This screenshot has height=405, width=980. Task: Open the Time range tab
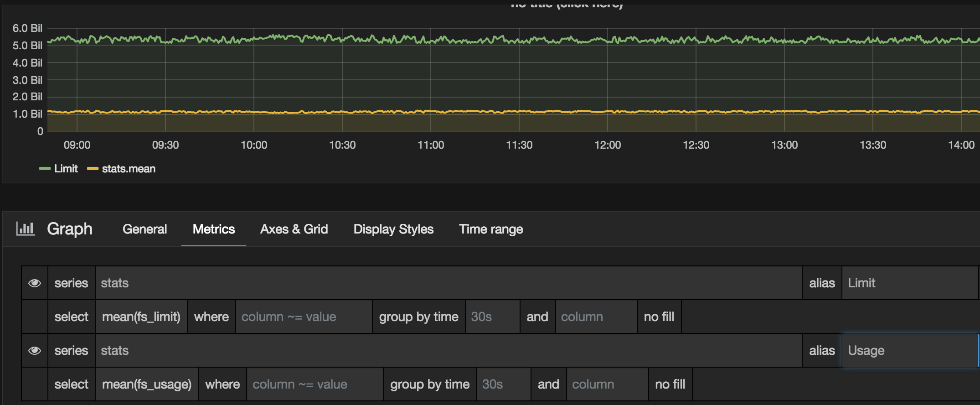[491, 229]
